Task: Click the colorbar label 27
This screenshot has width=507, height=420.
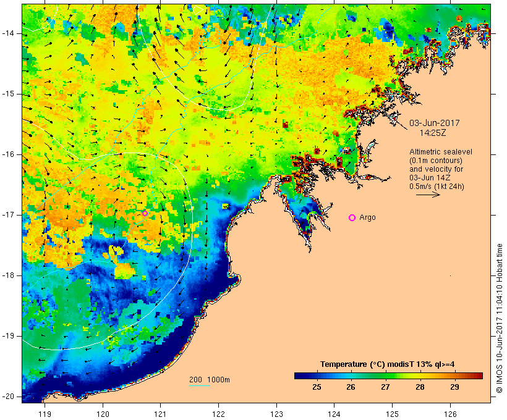Action: point(385,387)
